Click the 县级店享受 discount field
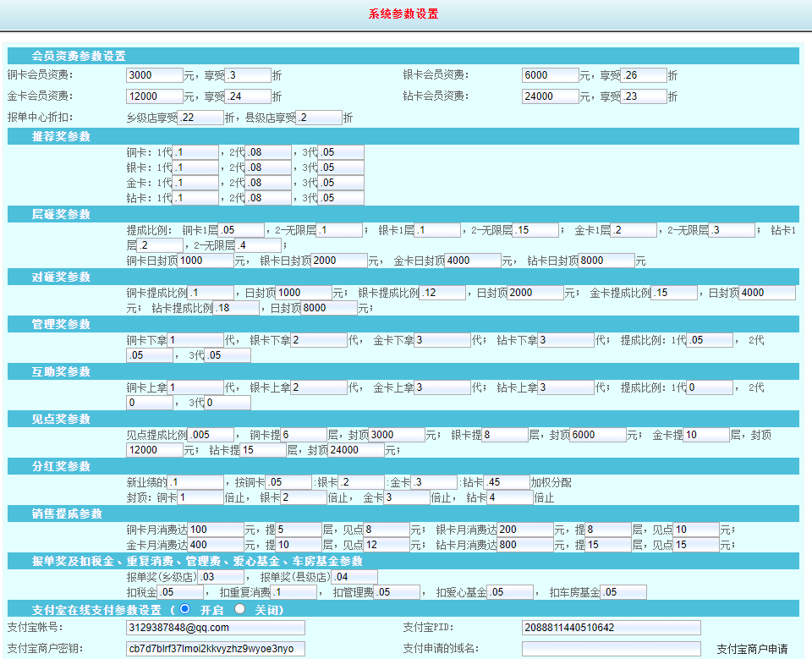The height and width of the screenshot is (659, 812). coord(319,118)
